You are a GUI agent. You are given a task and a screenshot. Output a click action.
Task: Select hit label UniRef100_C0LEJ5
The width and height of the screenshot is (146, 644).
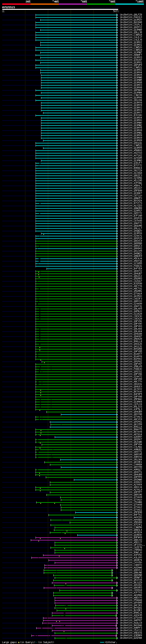pos(131,40)
